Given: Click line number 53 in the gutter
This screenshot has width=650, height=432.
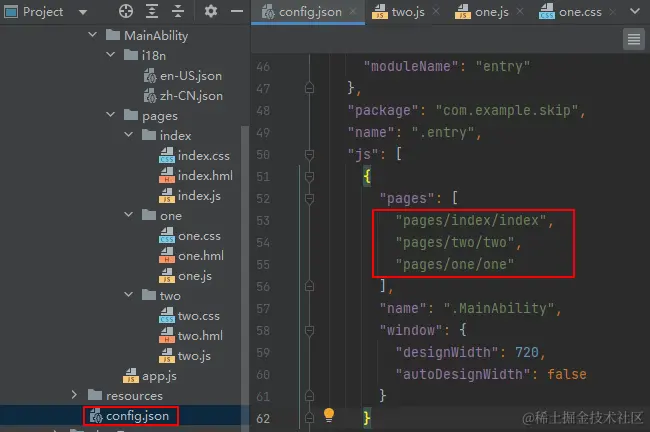Looking at the screenshot, I should click(263, 221).
